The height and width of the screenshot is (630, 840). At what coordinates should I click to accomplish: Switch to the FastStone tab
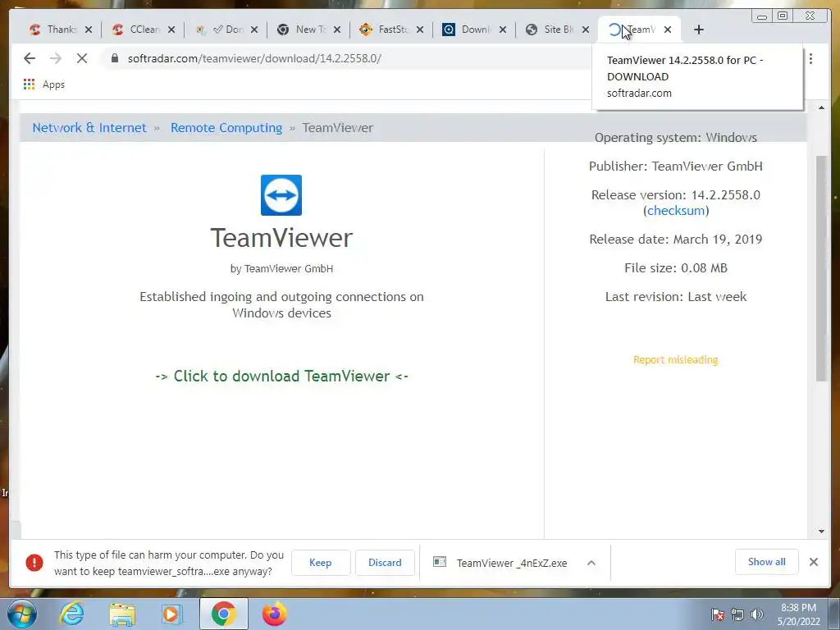pyautogui.click(x=386, y=30)
